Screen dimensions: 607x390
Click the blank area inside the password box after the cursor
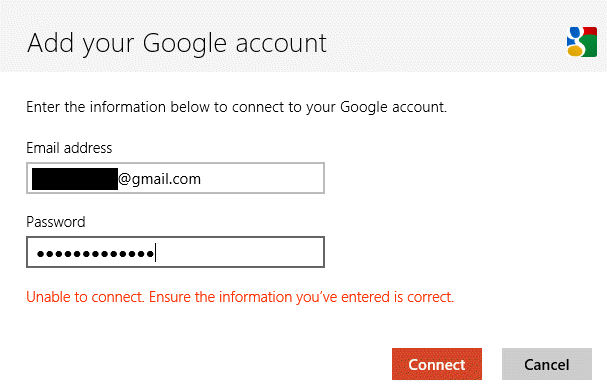(x=239, y=253)
